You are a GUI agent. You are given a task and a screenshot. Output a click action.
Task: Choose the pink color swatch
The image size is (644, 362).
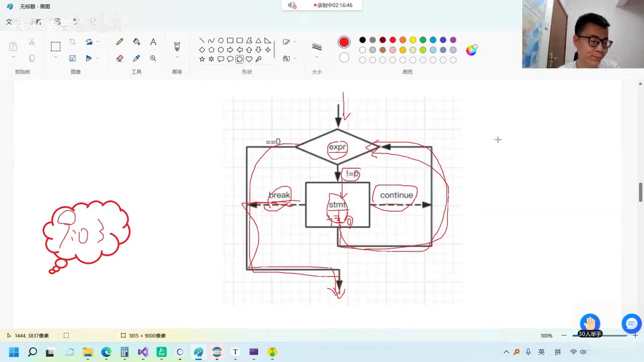point(392,50)
